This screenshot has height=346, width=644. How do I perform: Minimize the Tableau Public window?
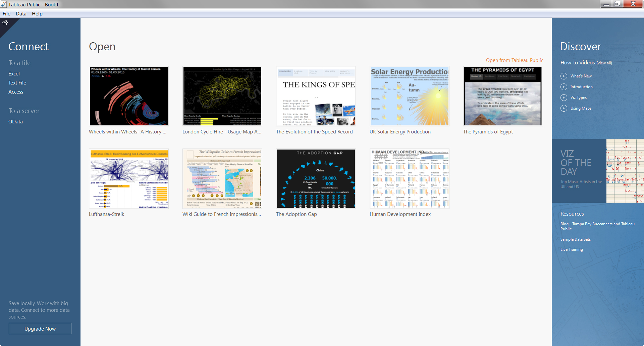[x=606, y=4]
